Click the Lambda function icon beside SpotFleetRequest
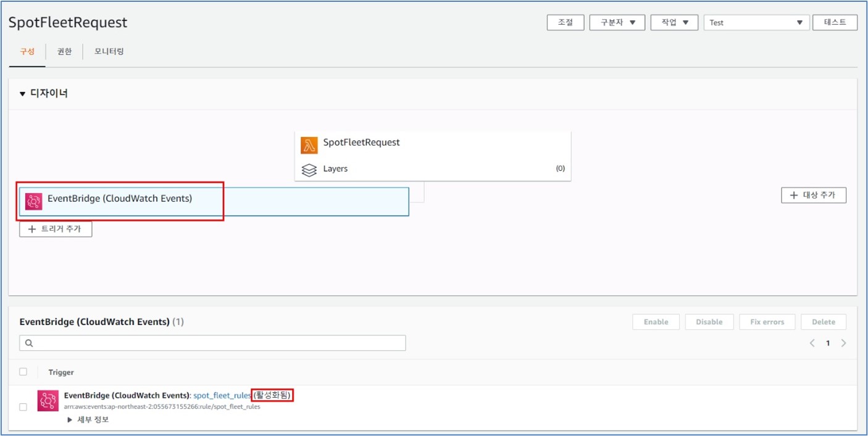868x436 pixels. click(309, 146)
